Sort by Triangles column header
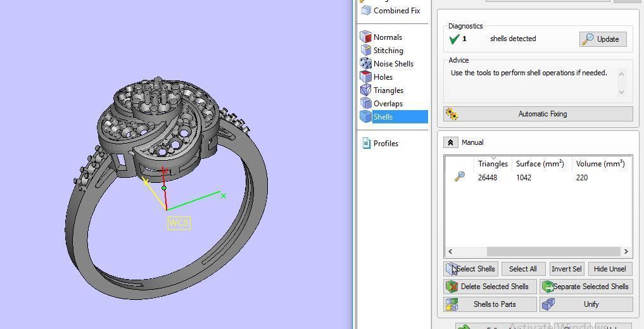This screenshot has width=644, height=329. 493,164
